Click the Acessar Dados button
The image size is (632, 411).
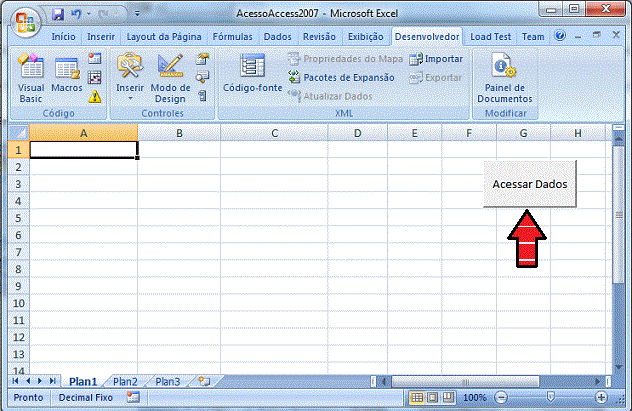530,184
